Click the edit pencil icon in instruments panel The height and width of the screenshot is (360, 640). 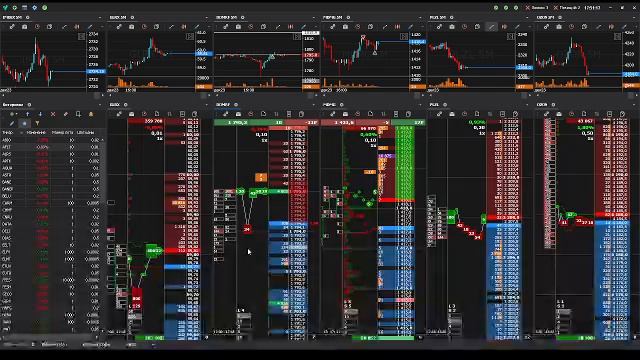(12, 123)
